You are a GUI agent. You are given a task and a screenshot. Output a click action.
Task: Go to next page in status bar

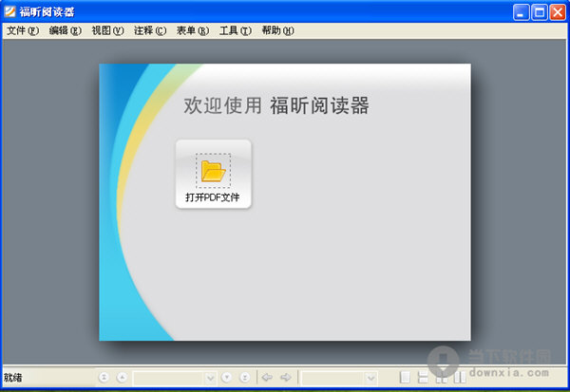point(229,378)
